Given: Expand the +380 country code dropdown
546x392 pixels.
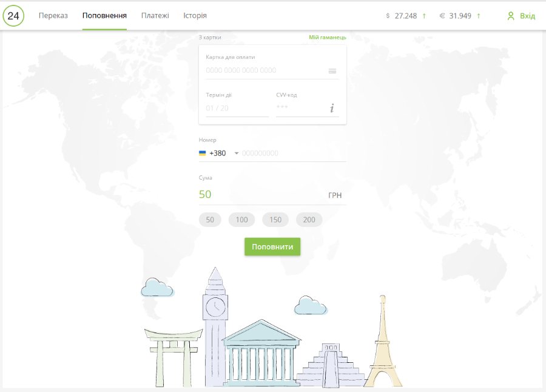Looking at the screenshot, I should click(237, 154).
